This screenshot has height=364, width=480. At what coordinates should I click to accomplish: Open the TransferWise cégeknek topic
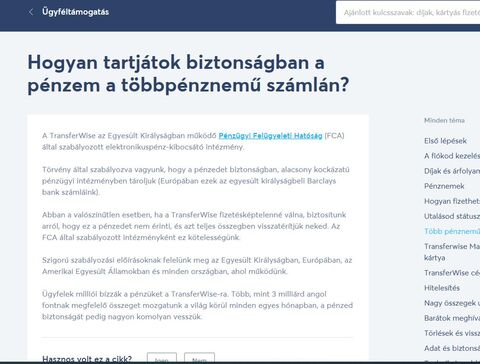pyautogui.click(x=452, y=273)
